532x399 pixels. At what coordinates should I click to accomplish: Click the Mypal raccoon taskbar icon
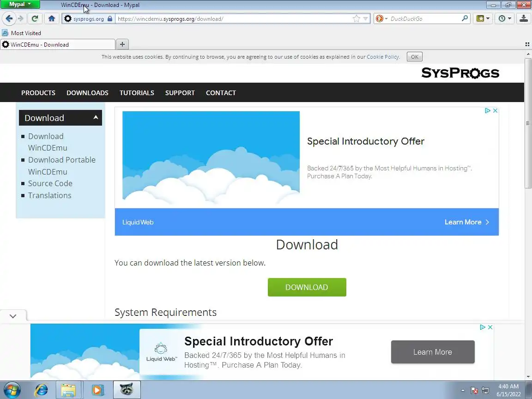127,390
